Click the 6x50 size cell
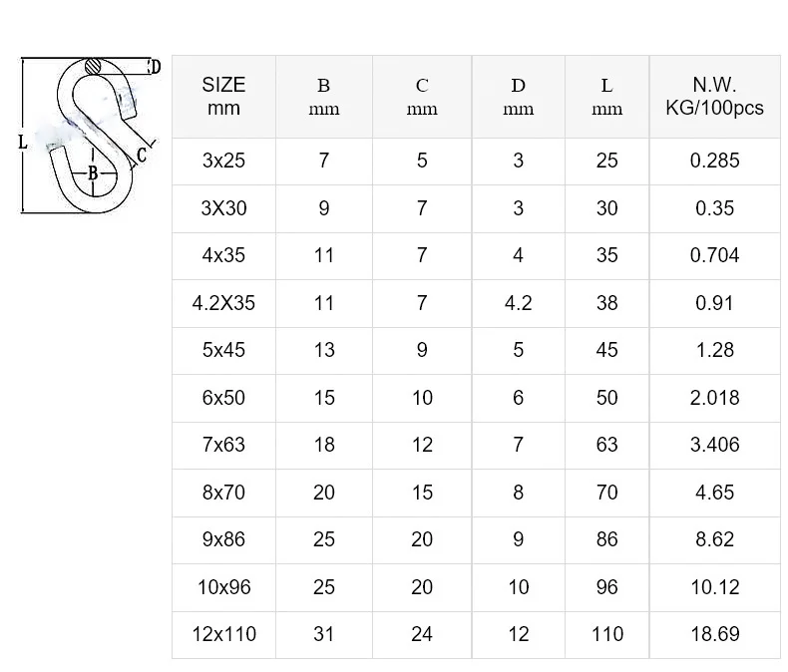This screenshot has height=672, width=788. (x=223, y=398)
